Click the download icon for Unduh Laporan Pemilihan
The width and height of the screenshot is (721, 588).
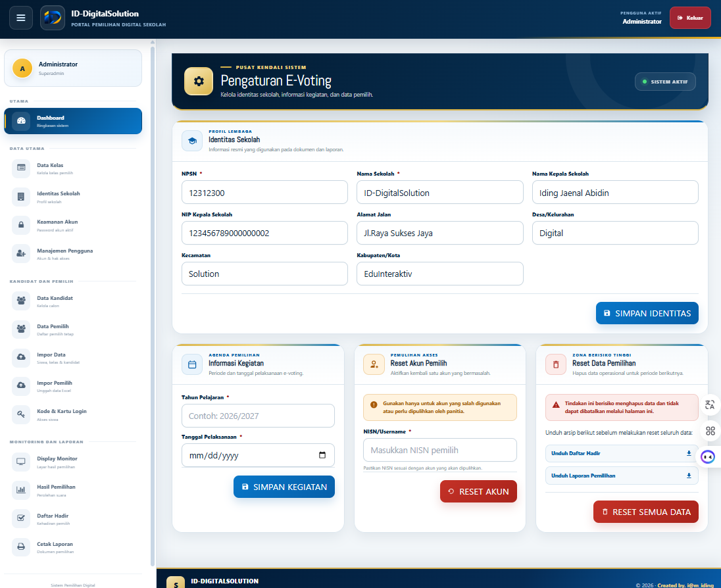pos(689,476)
